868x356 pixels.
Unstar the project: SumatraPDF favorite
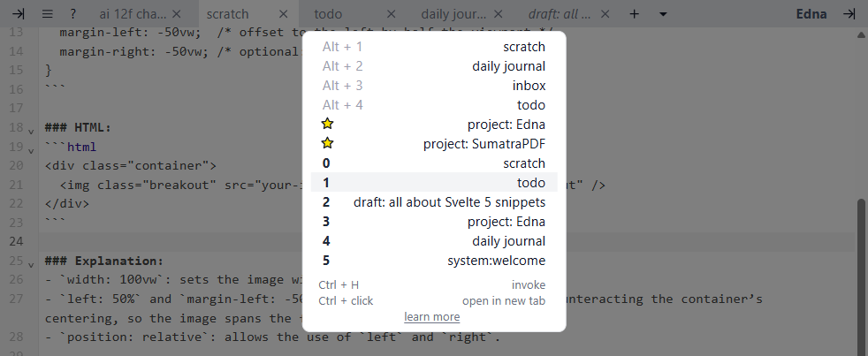pyautogui.click(x=327, y=143)
